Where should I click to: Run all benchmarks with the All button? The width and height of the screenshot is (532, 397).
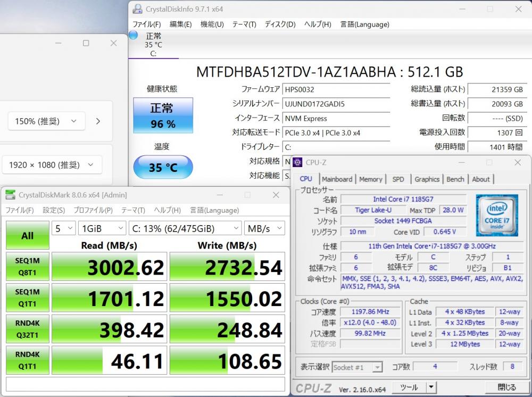click(x=27, y=236)
